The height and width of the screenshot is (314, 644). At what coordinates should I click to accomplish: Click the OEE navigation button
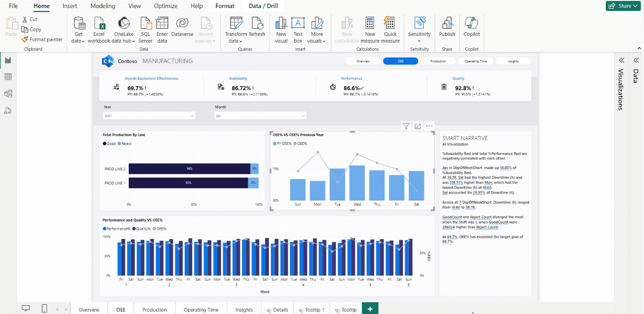[400, 61]
